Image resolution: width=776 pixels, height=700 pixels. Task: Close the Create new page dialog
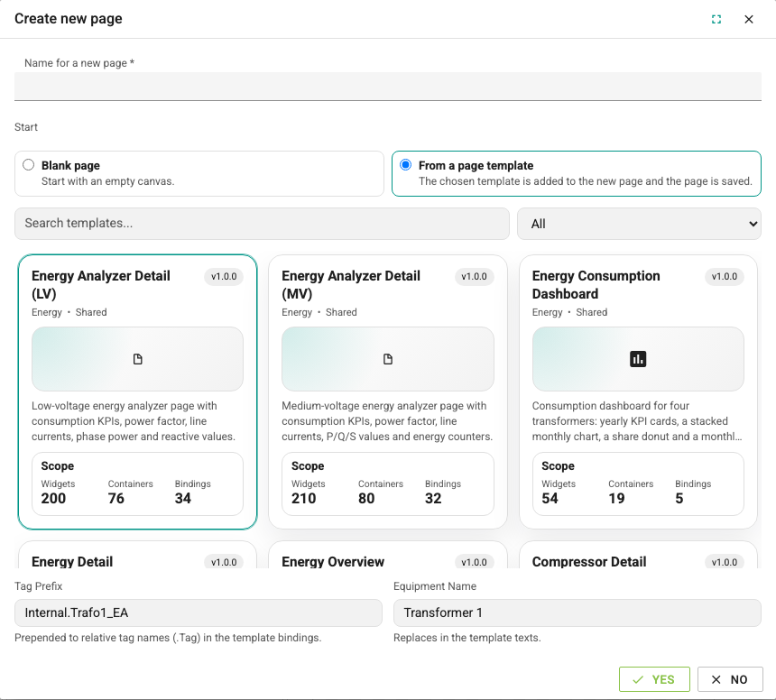749,19
